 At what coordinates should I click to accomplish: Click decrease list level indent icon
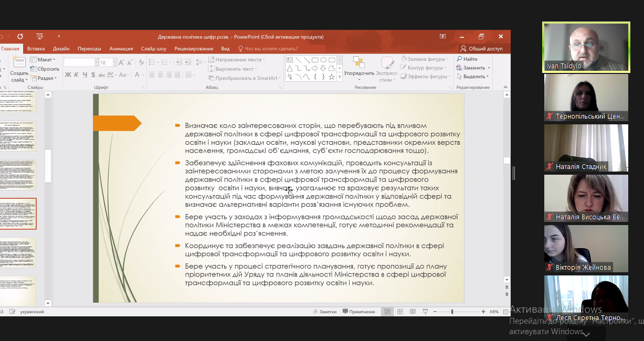[x=179, y=62]
